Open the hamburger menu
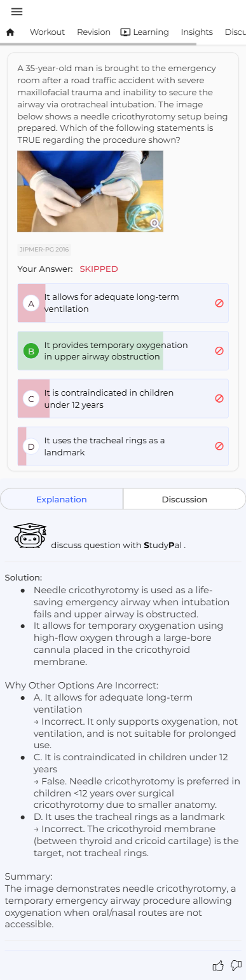 pos(17,11)
